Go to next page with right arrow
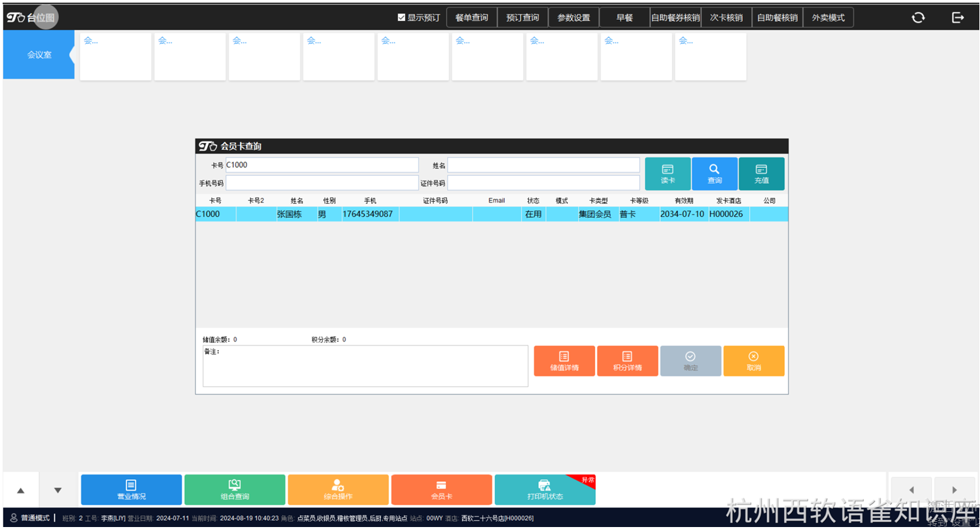Image resolution: width=980 pixels, height=529 pixels. coord(954,490)
